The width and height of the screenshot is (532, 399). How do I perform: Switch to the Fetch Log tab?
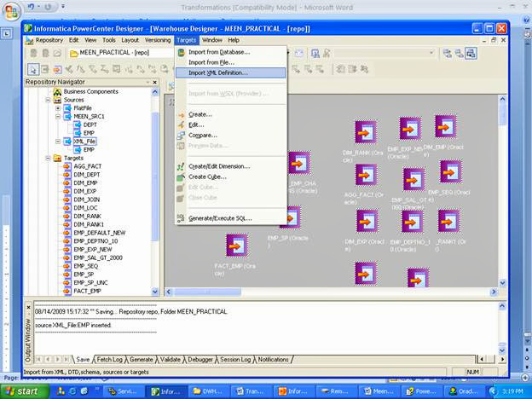(x=109, y=359)
